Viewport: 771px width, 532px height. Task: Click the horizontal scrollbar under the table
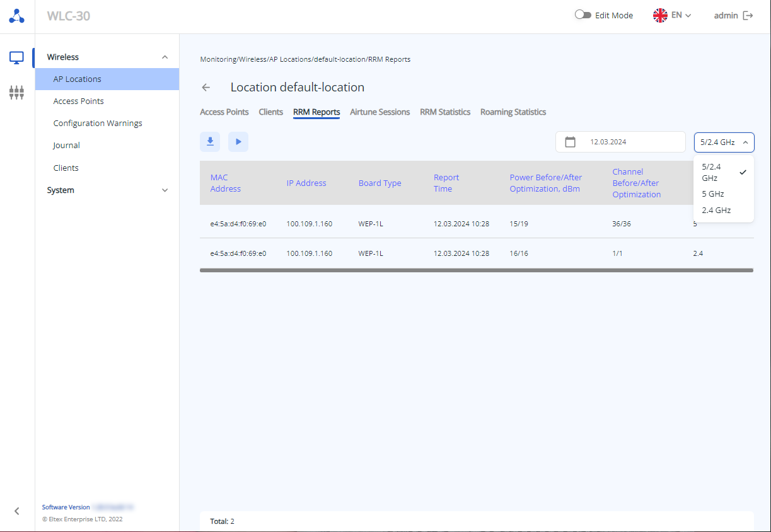[x=476, y=270]
